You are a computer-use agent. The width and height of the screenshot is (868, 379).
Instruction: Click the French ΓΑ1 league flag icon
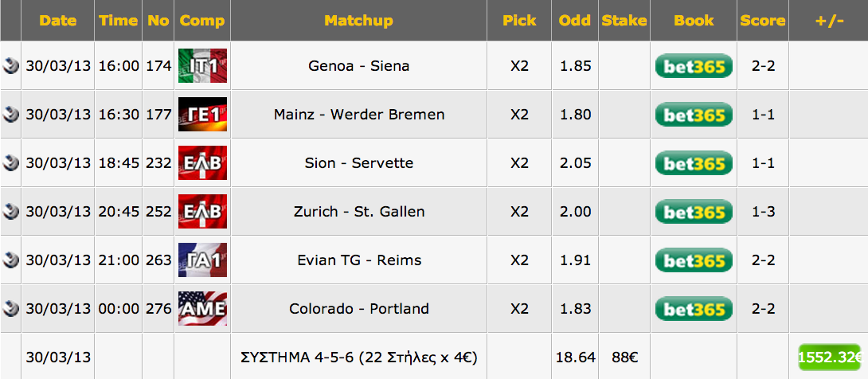coord(202,260)
